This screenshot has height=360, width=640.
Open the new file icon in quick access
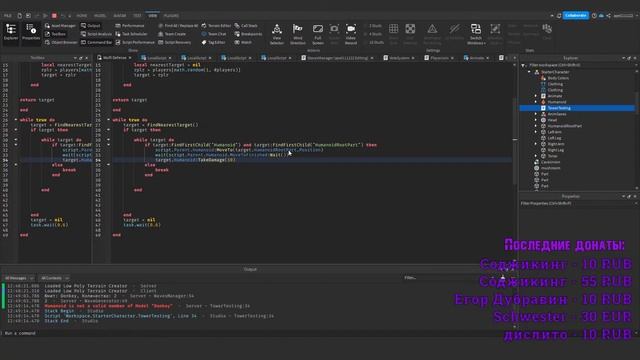(19, 16)
